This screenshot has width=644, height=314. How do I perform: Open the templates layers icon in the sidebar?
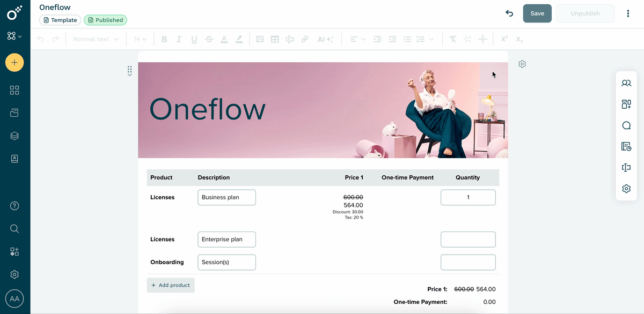point(14,136)
